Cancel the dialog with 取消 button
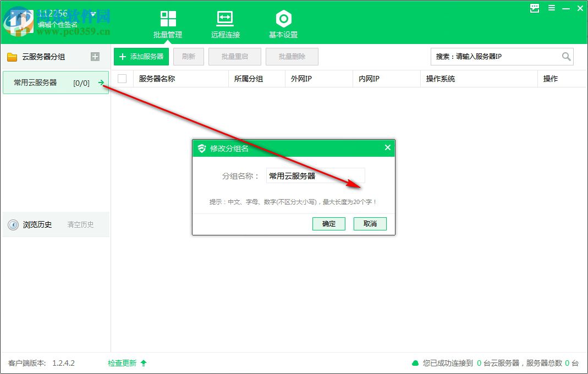The width and height of the screenshot is (588, 374). point(370,223)
